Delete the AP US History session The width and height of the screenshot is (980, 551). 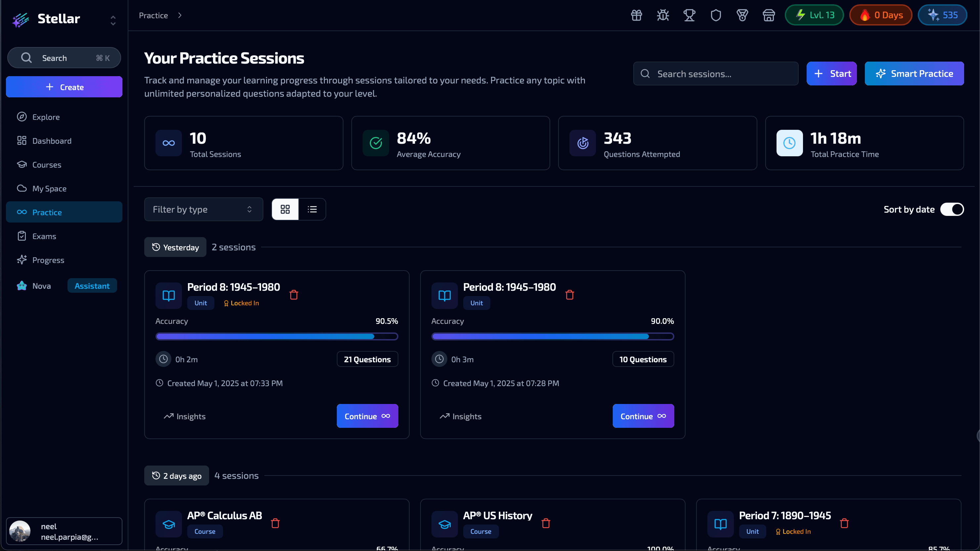tap(546, 523)
